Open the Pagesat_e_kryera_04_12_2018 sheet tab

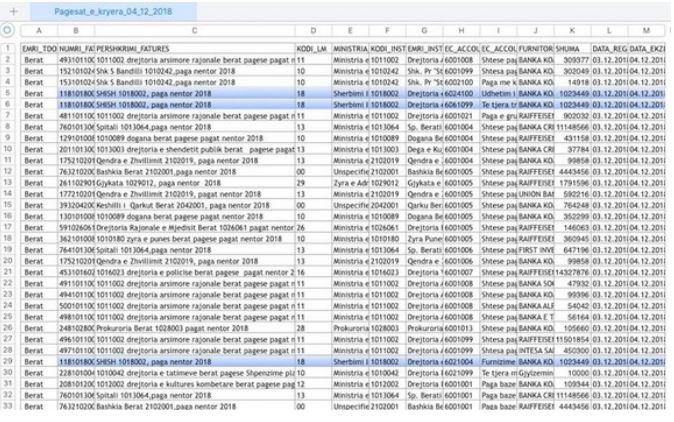[x=113, y=12]
